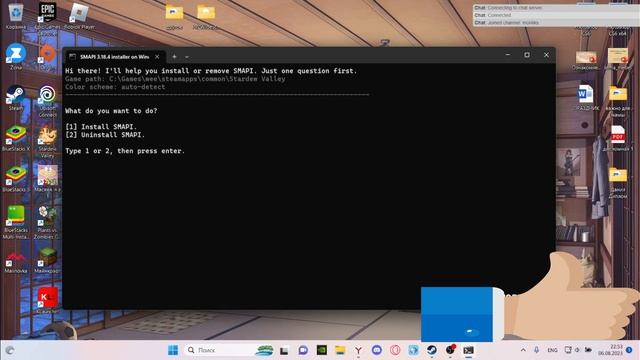This screenshot has height=360, width=640.
Task: Open Yandex Browser from taskbar
Action: point(358,350)
